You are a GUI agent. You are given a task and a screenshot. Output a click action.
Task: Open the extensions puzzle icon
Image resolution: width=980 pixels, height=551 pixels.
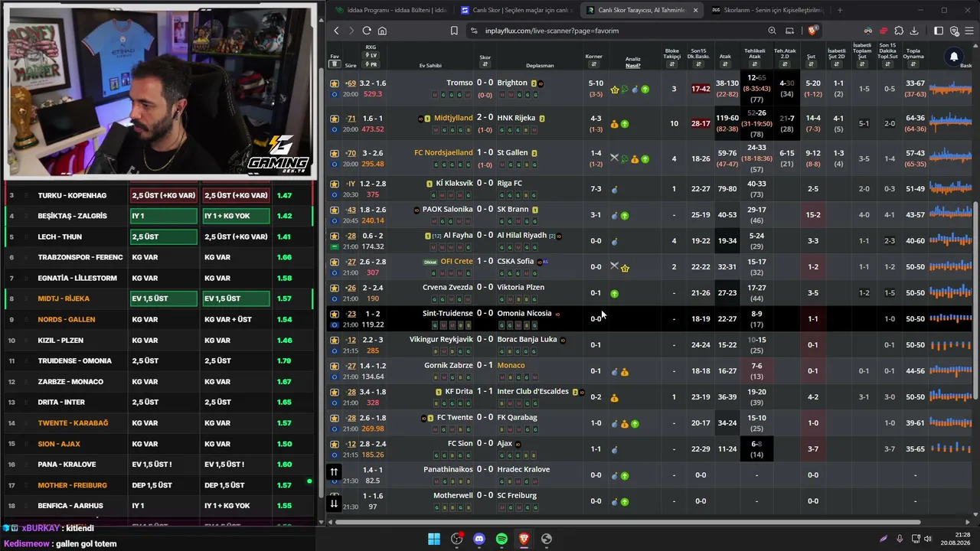pyautogui.click(x=899, y=31)
